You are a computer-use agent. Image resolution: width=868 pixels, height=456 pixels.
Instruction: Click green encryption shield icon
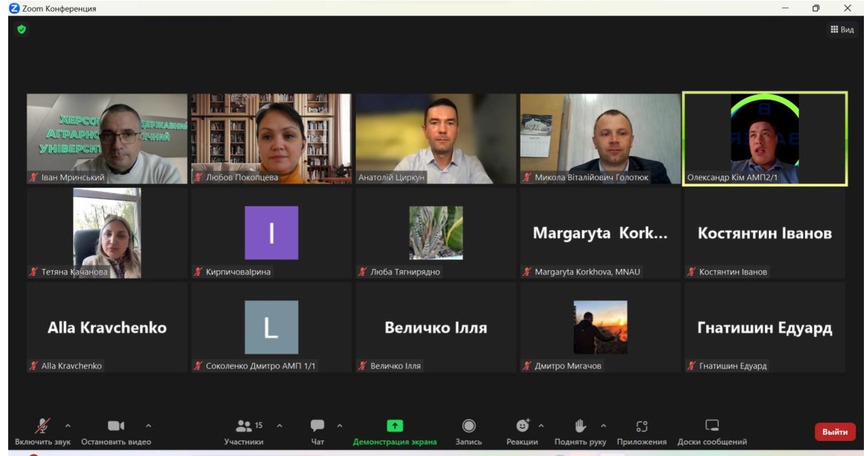click(x=21, y=29)
